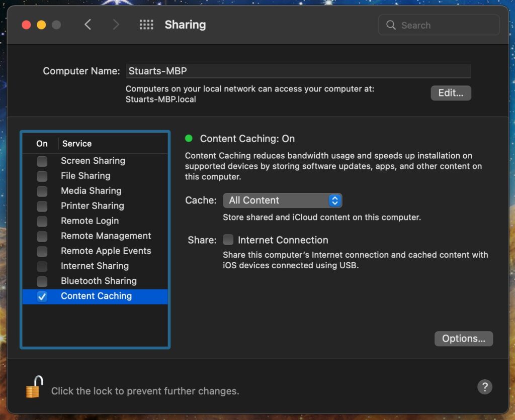Select the Media Sharing service row
This screenshot has width=515, height=420.
point(95,191)
